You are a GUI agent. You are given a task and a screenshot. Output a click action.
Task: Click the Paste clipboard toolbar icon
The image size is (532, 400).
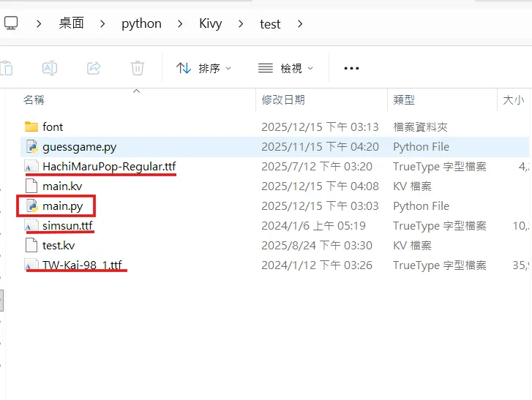(x=7, y=68)
